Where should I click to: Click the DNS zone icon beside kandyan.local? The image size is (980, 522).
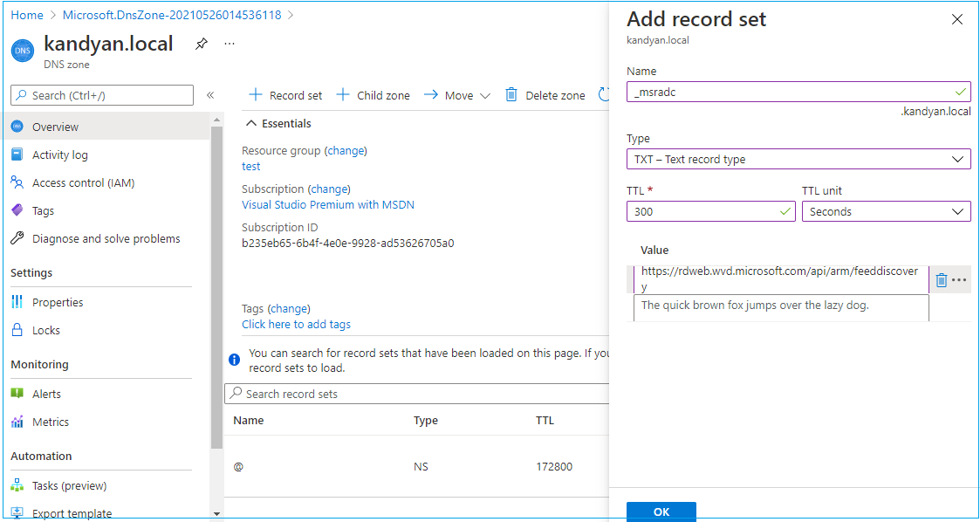pyautogui.click(x=23, y=51)
